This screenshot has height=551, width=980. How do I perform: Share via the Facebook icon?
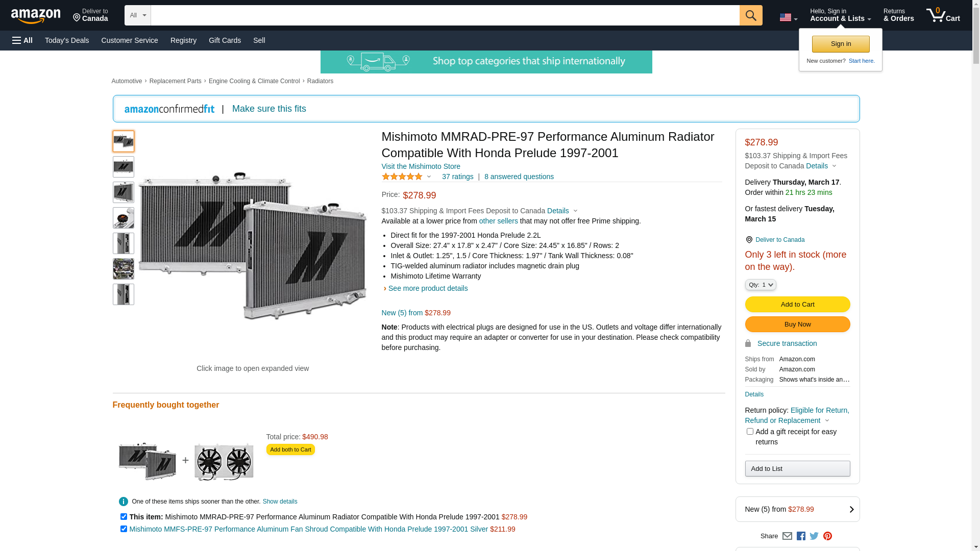coord(800,536)
